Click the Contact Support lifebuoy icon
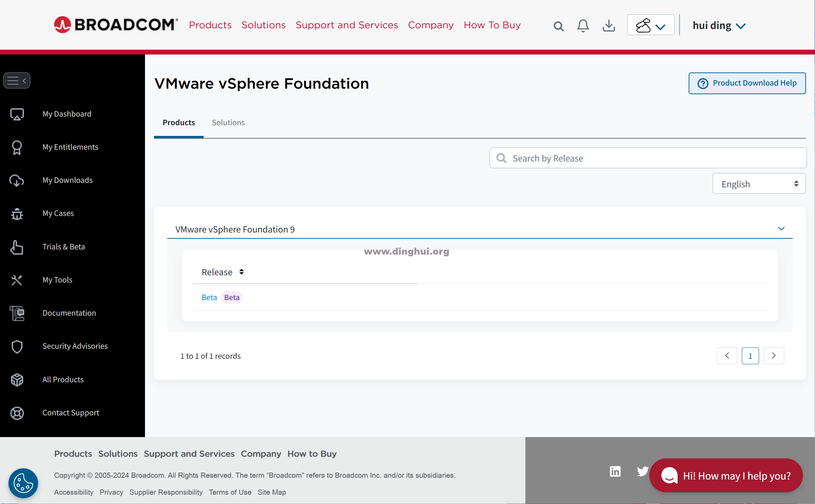Screen dimensions: 815x504 17,413
